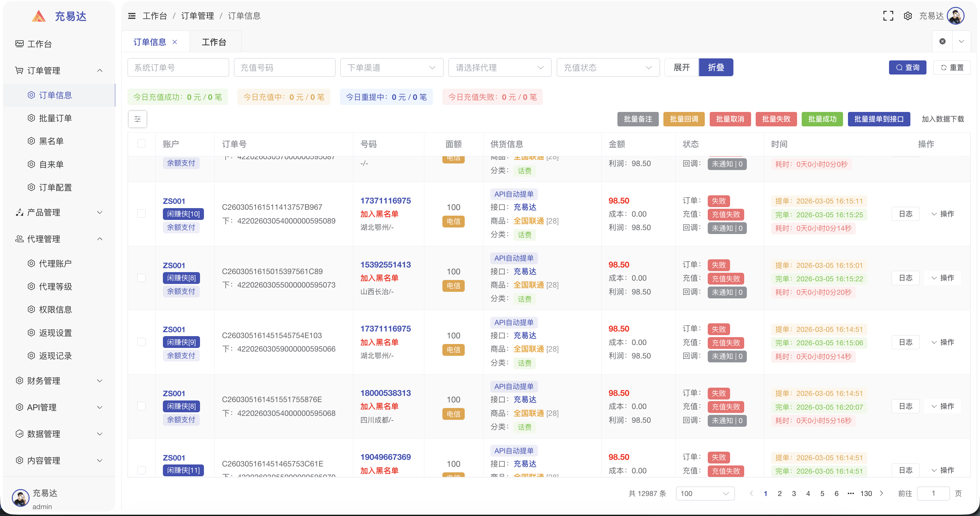Open the settings gear icon

[908, 16]
